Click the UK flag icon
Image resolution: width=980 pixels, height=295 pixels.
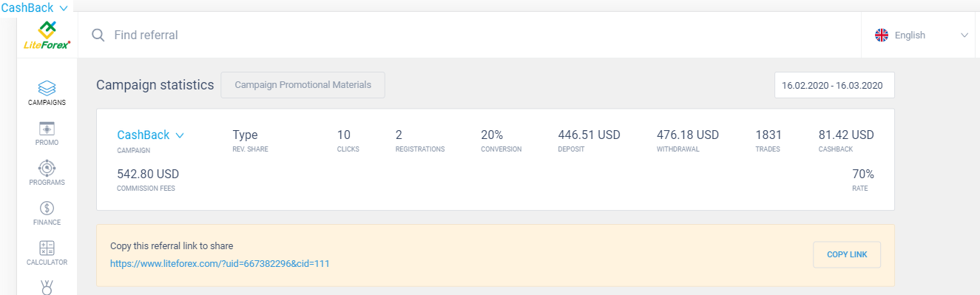pos(882,35)
